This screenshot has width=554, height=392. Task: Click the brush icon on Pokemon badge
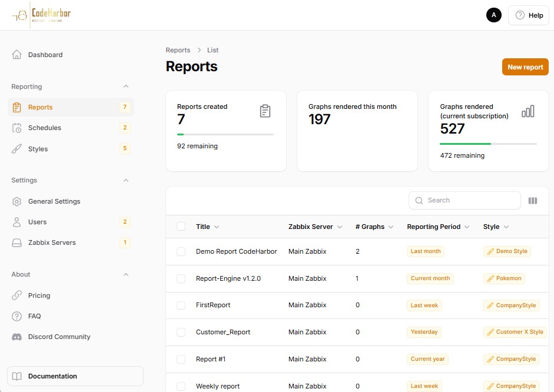[490, 278]
